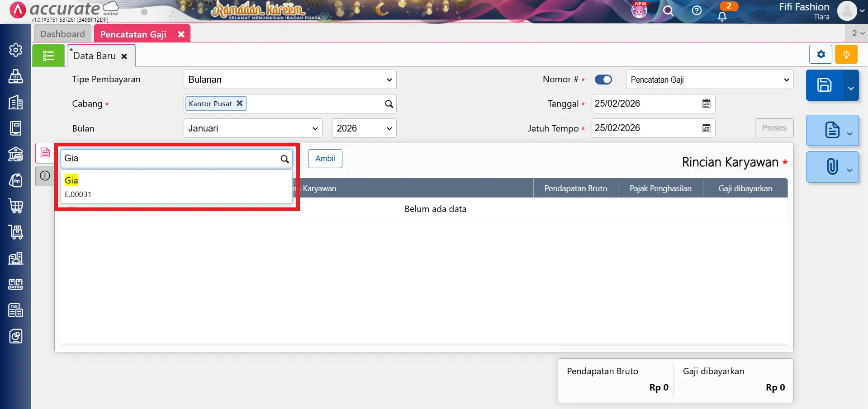Image resolution: width=868 pixels, height=409 pixels.
Task: Select the Data Baru tab
Action: 95,56
